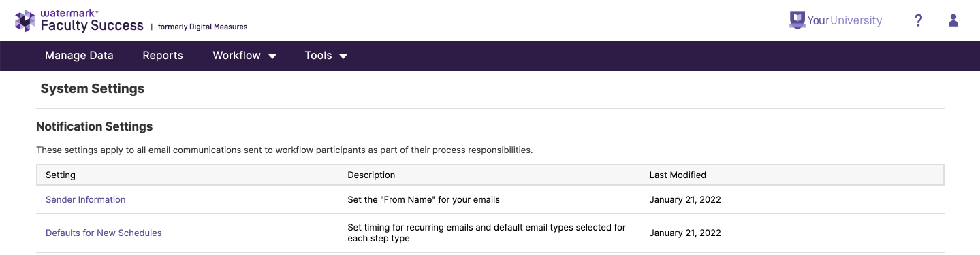Click the Notification Settings section heading
Image resolution: width=980 pixels, height=255 pixels.
click(94, 126)
